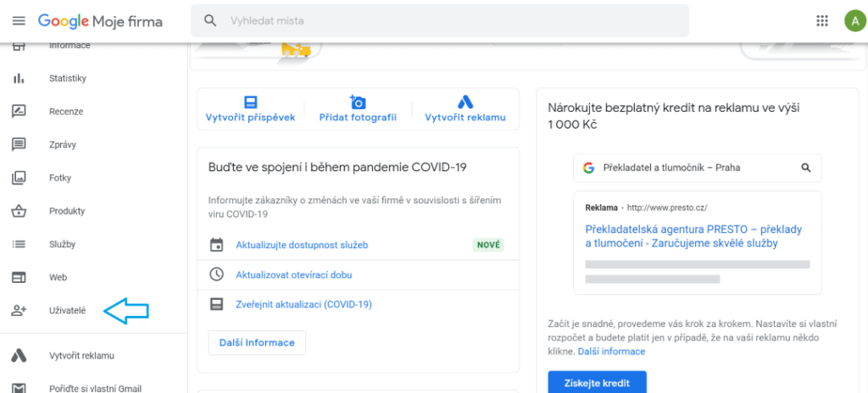Click the Další informace link under the ad credit text
The width and height of the screenshot is (868, 393).
pyautogui.click(x=611, y=351)
